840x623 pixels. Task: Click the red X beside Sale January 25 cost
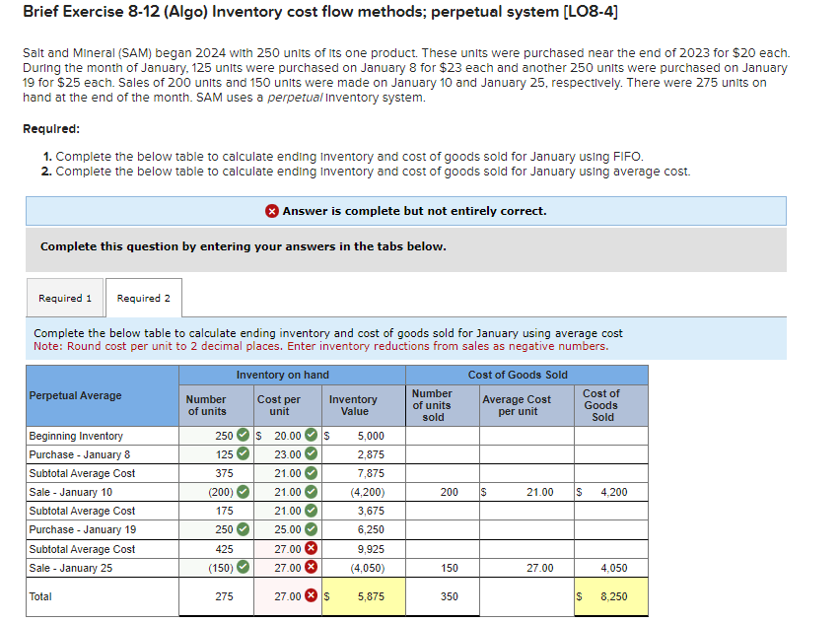(311, 568)
